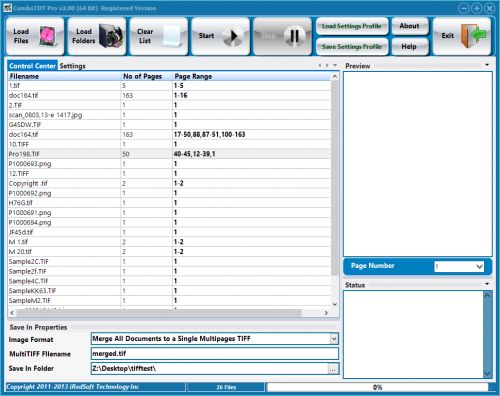500x396 pixels.
Task: Click the 1-16 page range cell
Action: [252, 95]
